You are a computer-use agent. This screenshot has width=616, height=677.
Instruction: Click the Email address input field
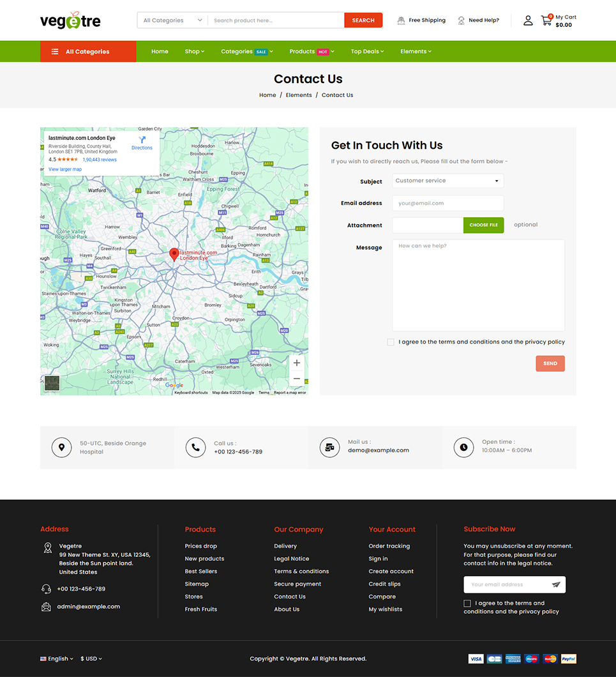pos(447,203)
